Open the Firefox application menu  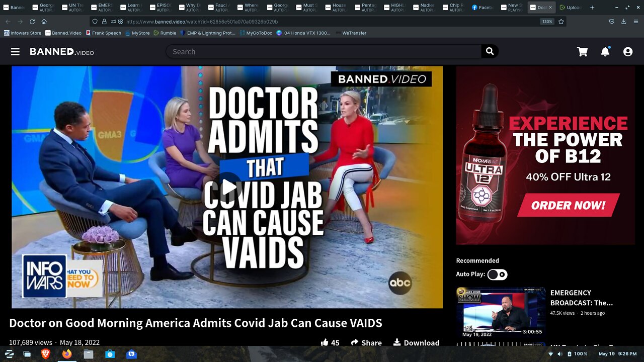tap(636, 22)
